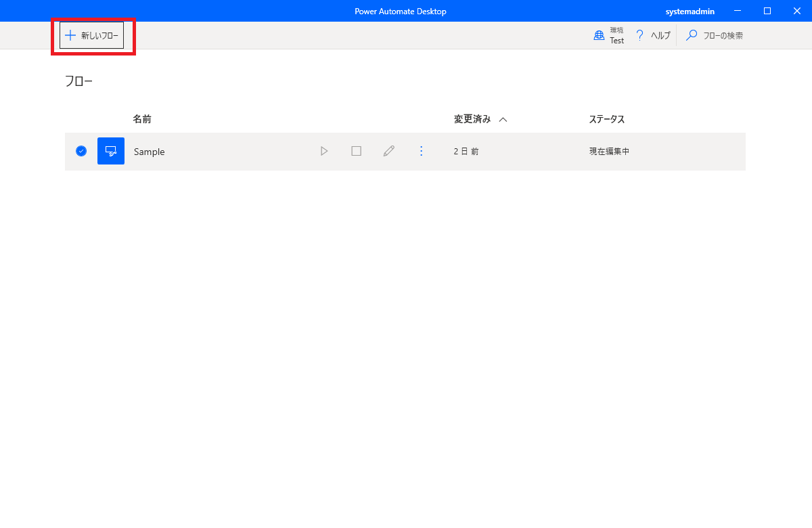Open the ヘルプ menu
The height and width of the screenshot is (528, 812).
click(652, 35)
